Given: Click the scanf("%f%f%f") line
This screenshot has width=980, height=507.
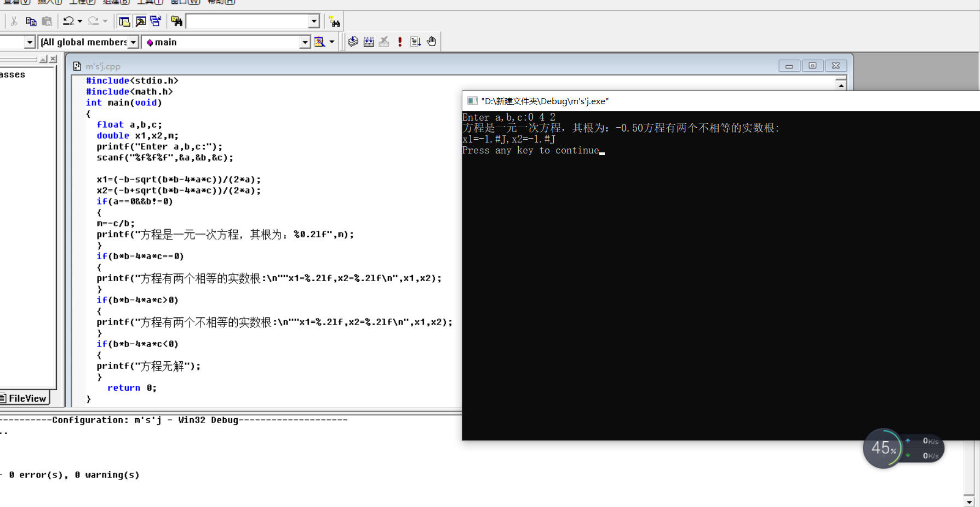Looking at the screenshot, I should coord(165,157).
